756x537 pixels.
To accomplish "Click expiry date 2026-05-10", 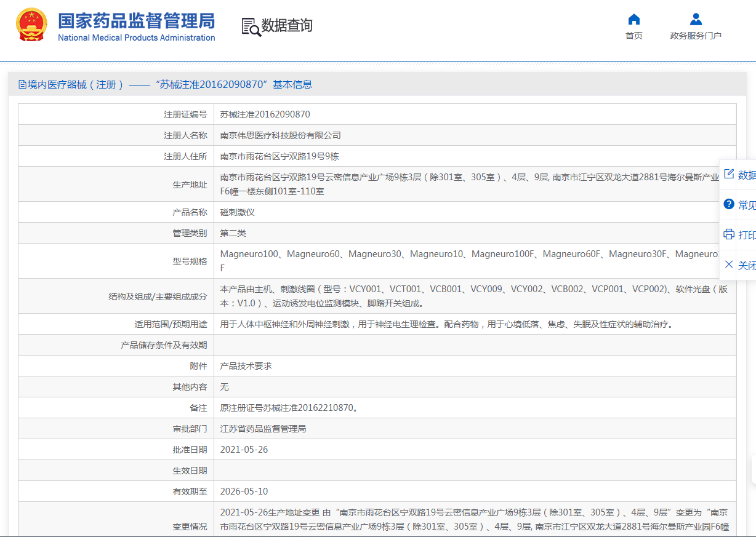I will pos(244,491).
